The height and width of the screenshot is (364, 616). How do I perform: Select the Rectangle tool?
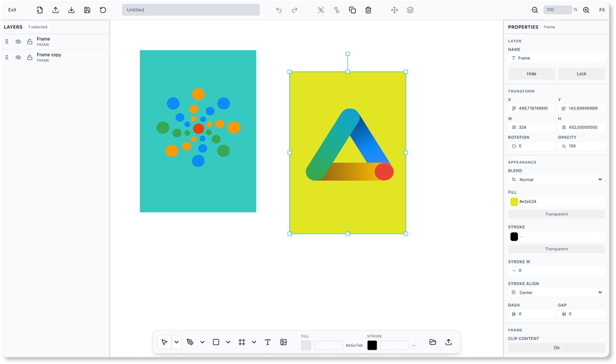click(216, 342)
